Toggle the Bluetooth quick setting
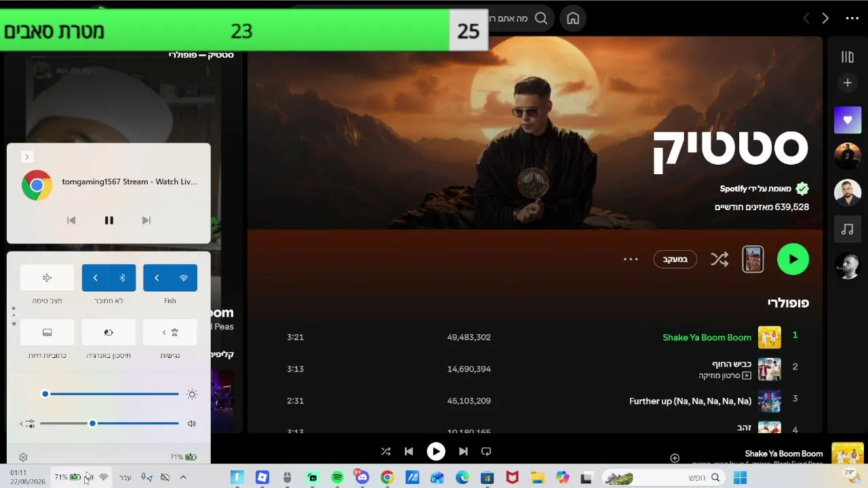This screenshot has height=488, width=868. 123,278
